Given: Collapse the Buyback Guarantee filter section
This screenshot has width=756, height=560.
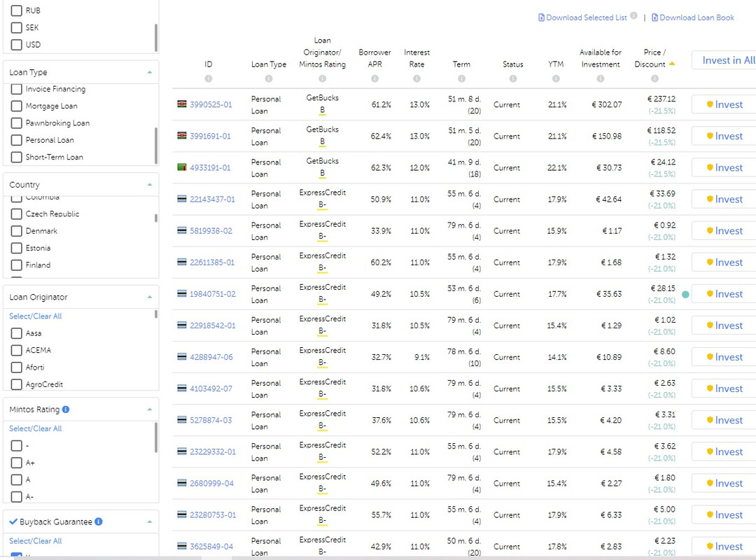Looking at the screenshot, I should point(150,521).
